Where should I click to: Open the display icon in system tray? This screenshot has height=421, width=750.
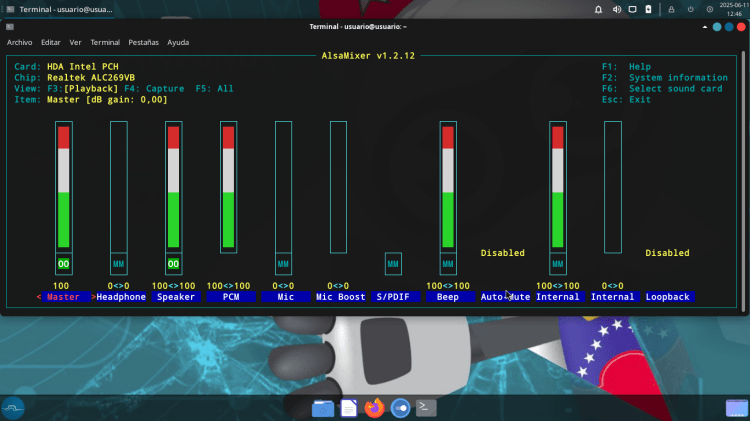(x=632, y=9)
